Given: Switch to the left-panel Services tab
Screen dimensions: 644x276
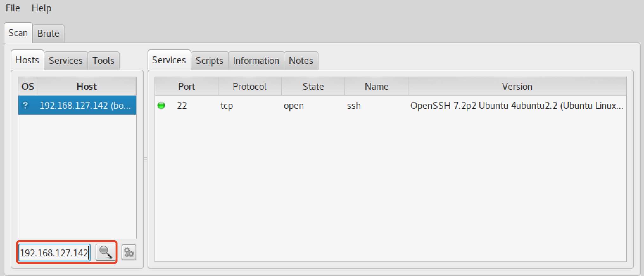Looking at the screenshot, I should 66,61.
